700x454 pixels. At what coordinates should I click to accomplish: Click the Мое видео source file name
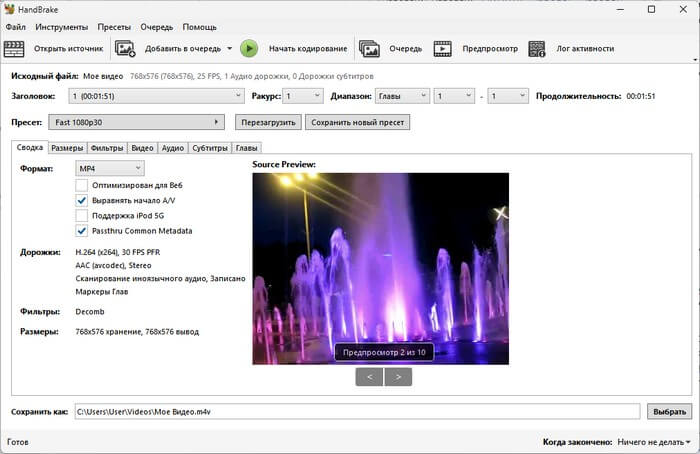point(103,76)
